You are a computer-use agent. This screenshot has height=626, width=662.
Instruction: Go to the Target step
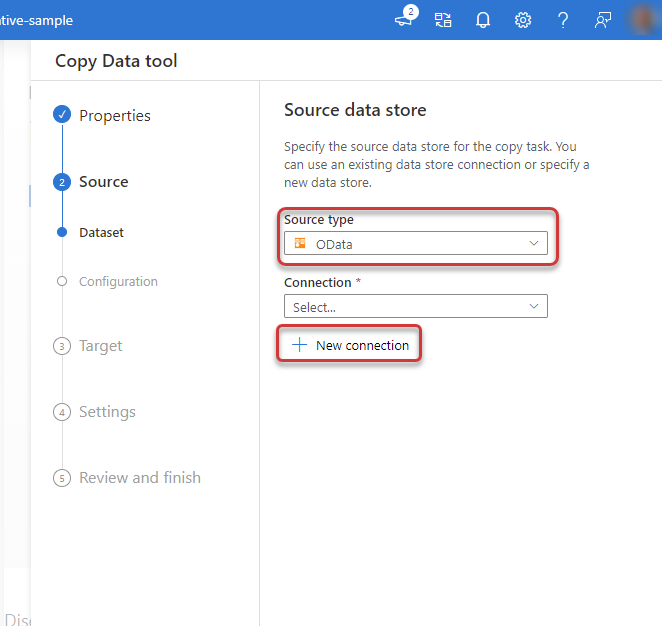100,346
